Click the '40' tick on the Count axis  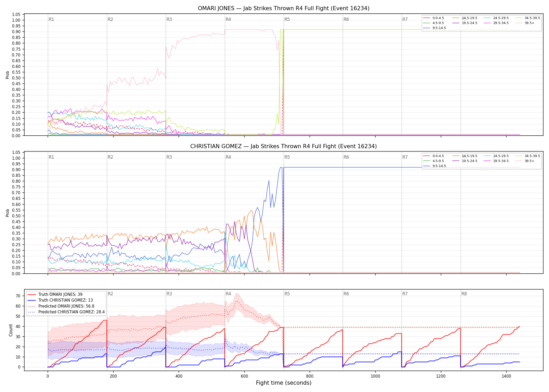pos(18,326)
